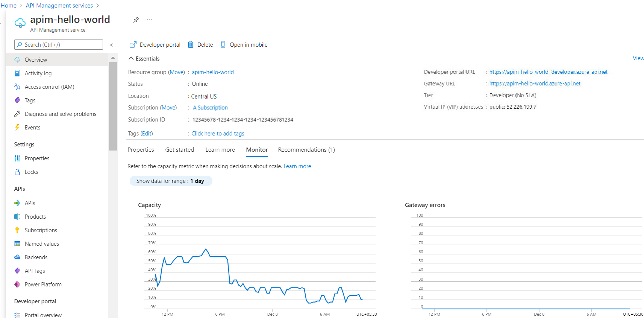This screenshot has width=644, height=318.
Task: Click the Power Platform diamond icon
Action: tap(17, 285)
